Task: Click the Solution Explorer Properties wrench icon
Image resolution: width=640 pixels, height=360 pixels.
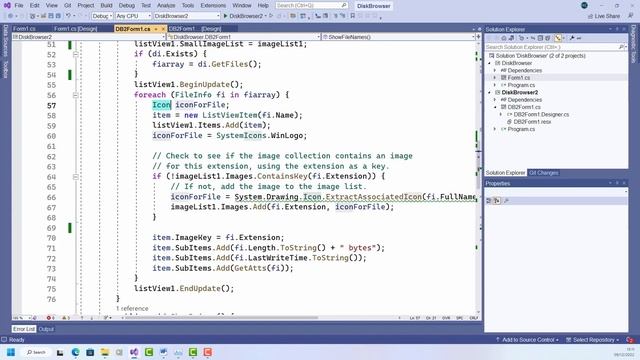Action: [572, 38]
